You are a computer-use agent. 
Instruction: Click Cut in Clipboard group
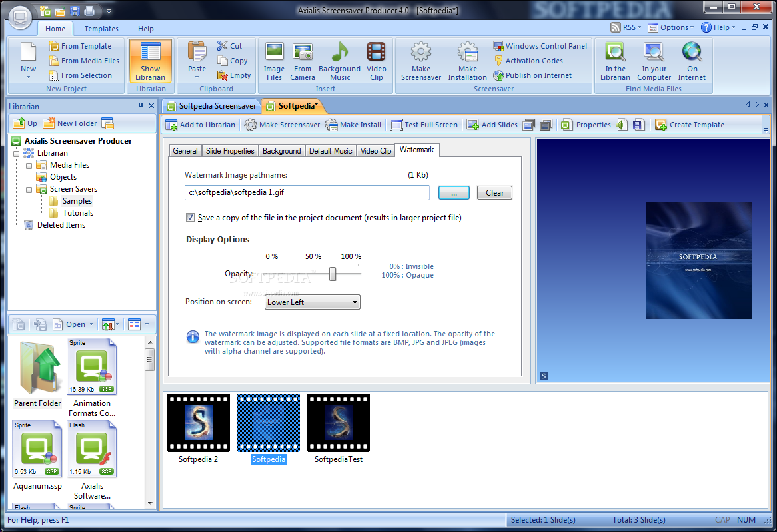click(229, 46)
